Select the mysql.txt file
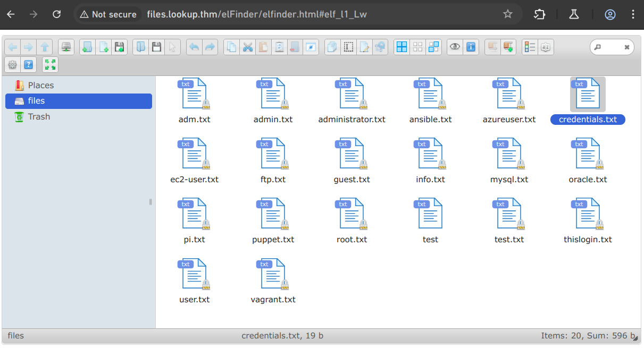Image resolution: width=644 pixels, height=348 pixels. point(509,161)
